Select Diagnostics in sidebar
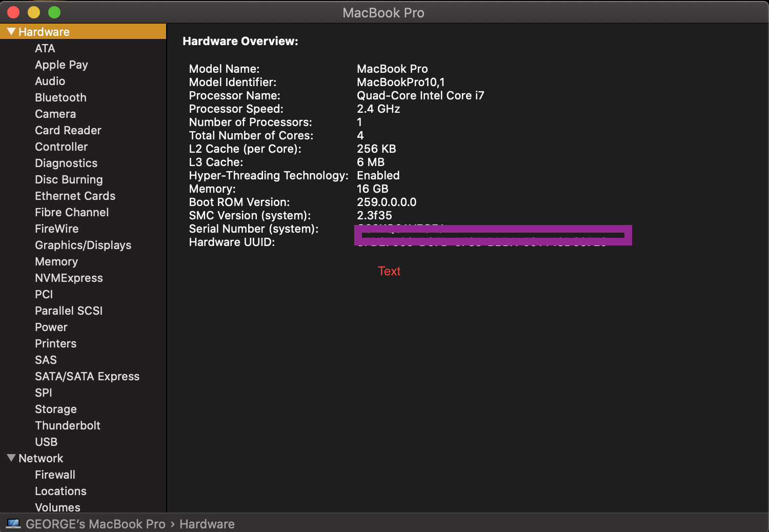 coord(66,163)
